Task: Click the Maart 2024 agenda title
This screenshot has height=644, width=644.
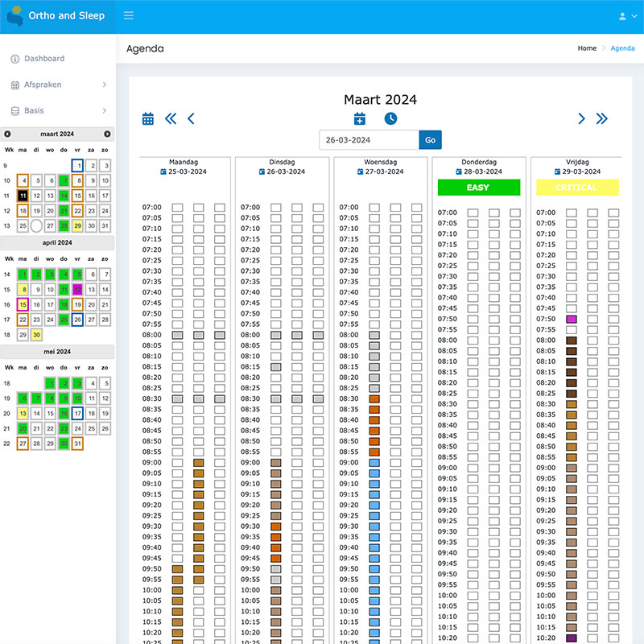Action: pos(380,99)
